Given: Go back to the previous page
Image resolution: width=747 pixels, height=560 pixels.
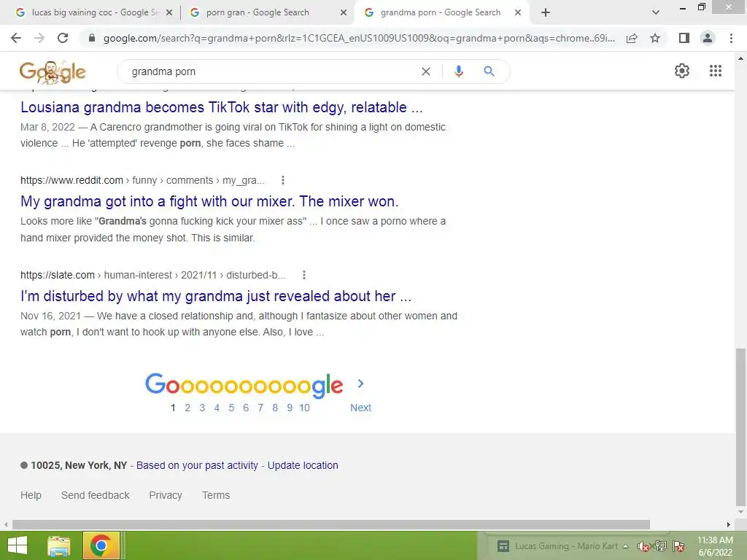Looking at the screenshot, I should (16, 38).
